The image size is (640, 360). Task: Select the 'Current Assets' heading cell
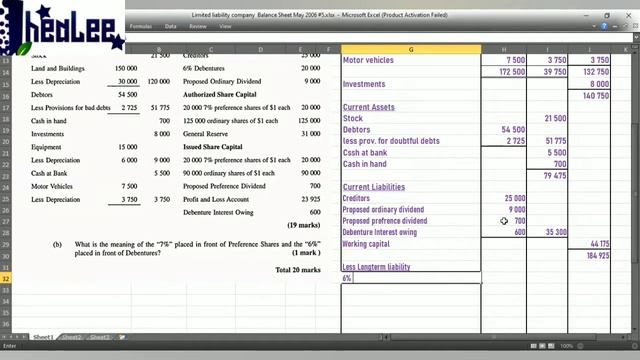(x=411, y=107)
